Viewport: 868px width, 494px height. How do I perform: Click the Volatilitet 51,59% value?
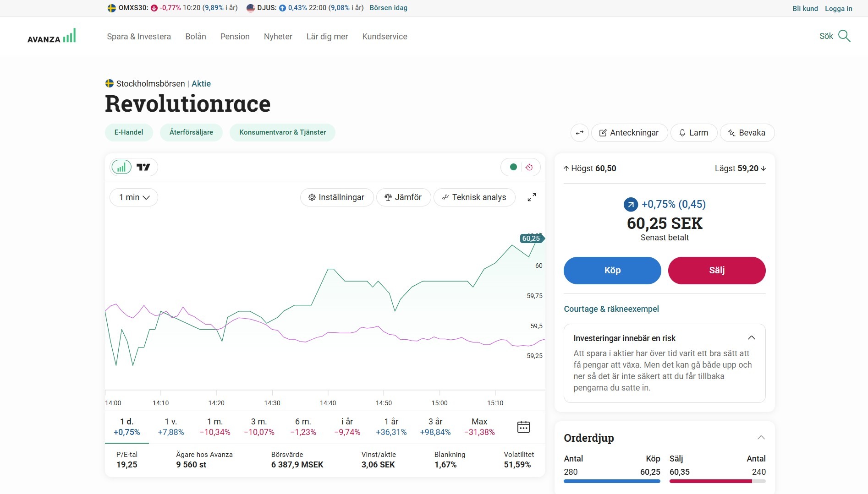pos(517,465)
